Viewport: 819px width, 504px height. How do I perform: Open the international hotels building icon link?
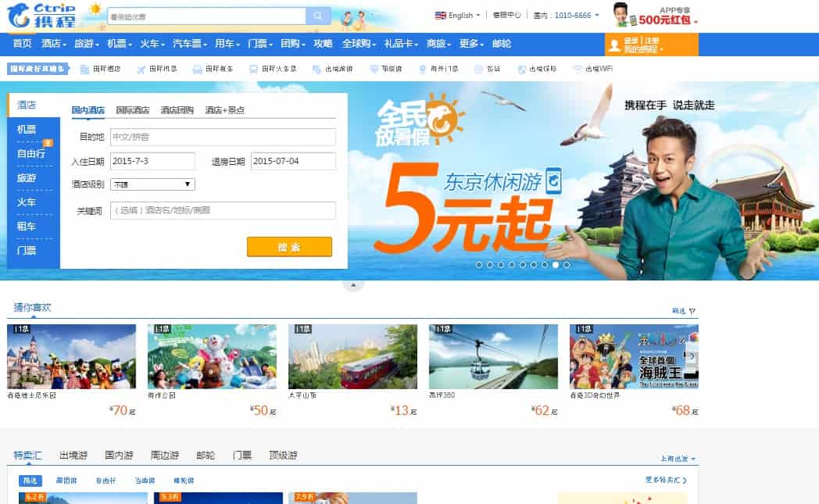(x=84, y=70)
